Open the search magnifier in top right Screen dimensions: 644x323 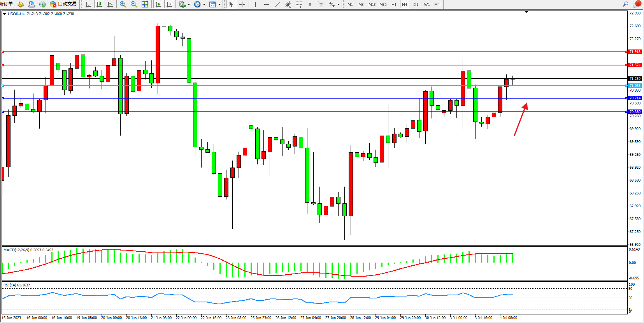[625, 4]
